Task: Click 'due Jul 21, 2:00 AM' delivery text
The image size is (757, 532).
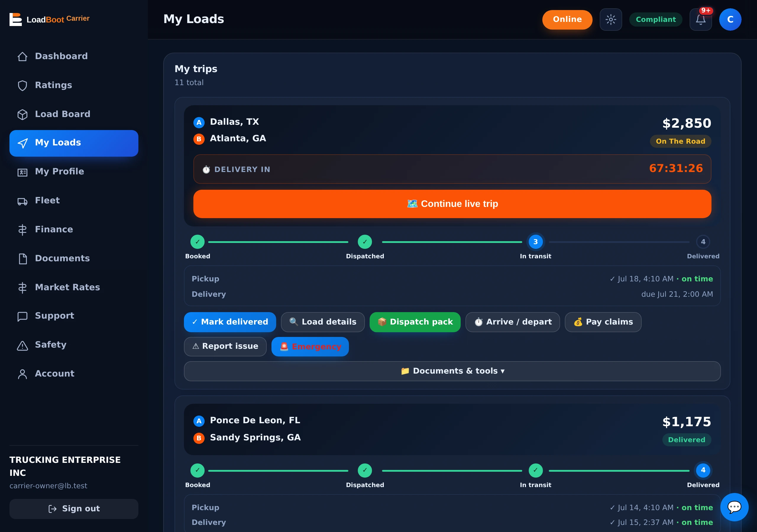Action: 677,294
